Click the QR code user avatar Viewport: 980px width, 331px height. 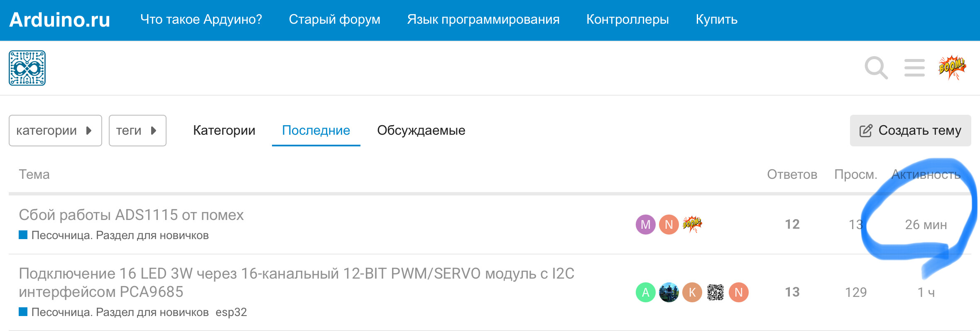point(715,292)
